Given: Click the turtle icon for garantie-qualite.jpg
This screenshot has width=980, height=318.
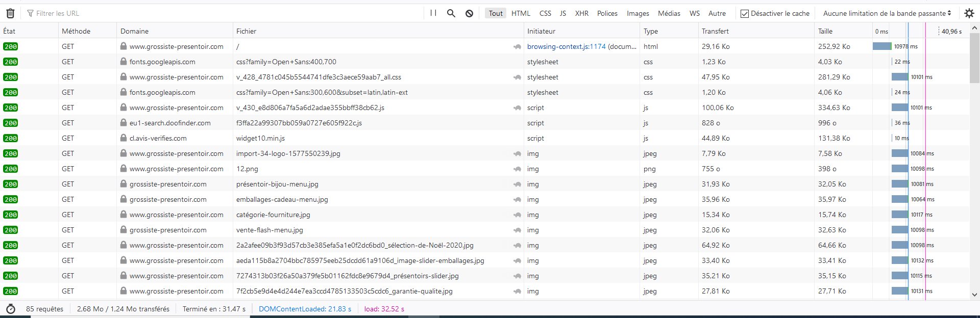Looking at the screenshot, I should coord(517,291).
